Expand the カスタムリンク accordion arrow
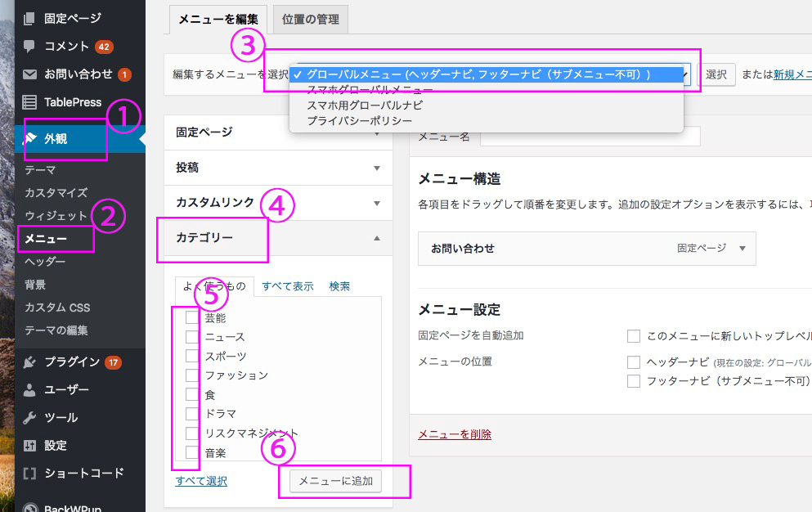Image resolution: width=812 pixels, height=512 pixels. [377, 203]
